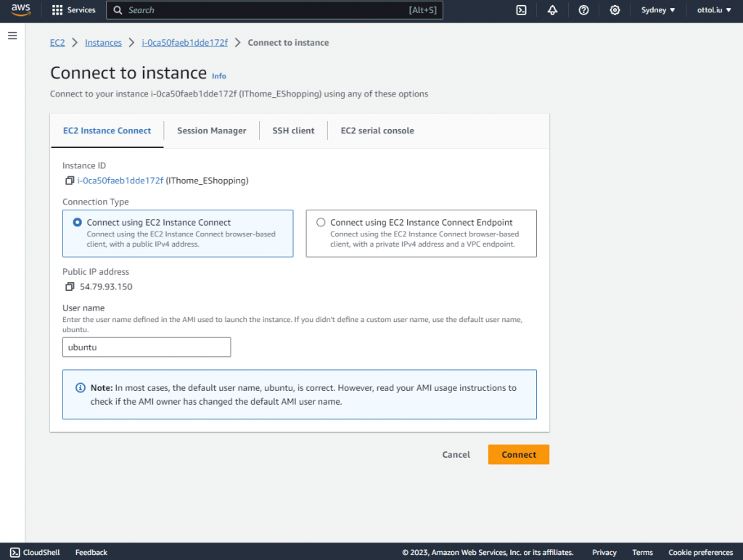Click the Cancel button
The width and height of the screenshot is (743, 560).
(x=456, y=454)
